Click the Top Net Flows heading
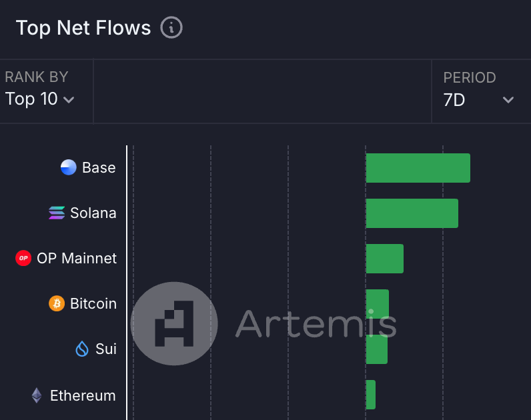 click(x=83, y=28)
